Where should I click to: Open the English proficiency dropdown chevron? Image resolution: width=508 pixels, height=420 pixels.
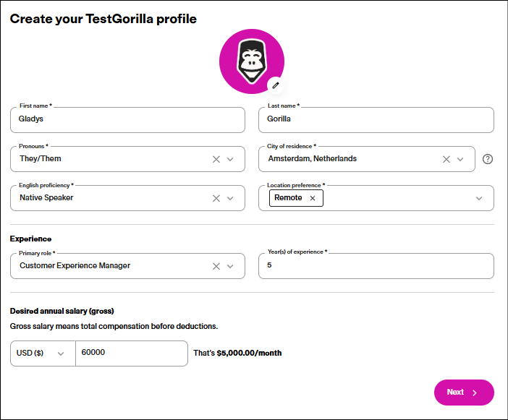pyautogui.click(x=230, y=198)
